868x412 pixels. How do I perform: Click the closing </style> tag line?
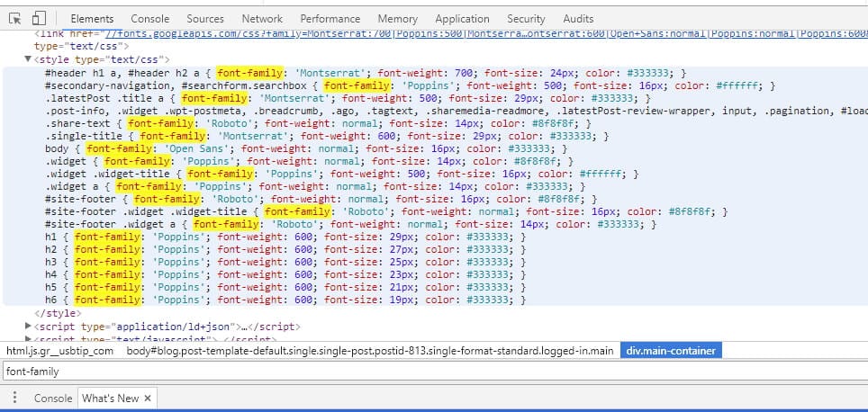tap(58, 314)
